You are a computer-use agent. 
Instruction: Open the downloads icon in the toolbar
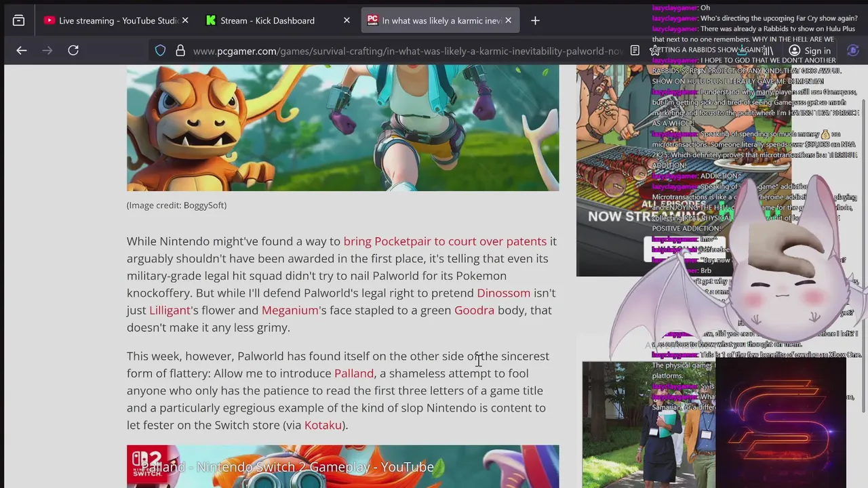pos(743,51)
